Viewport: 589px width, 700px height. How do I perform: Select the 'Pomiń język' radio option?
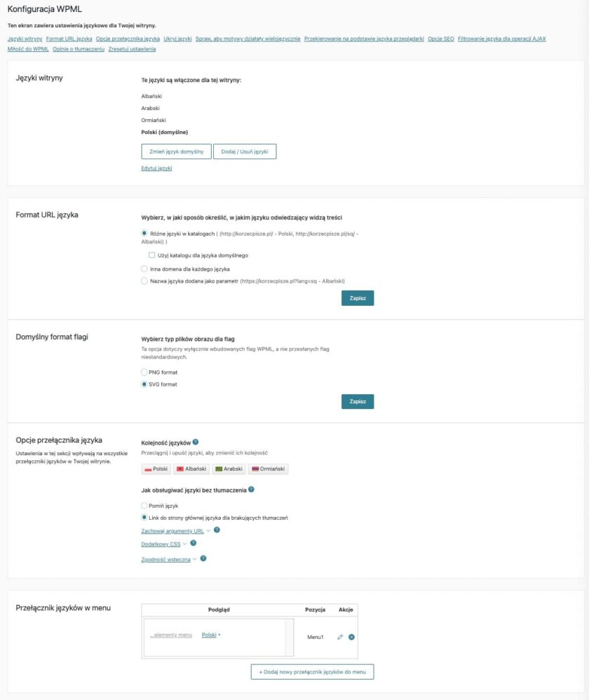tap(144, 505)
